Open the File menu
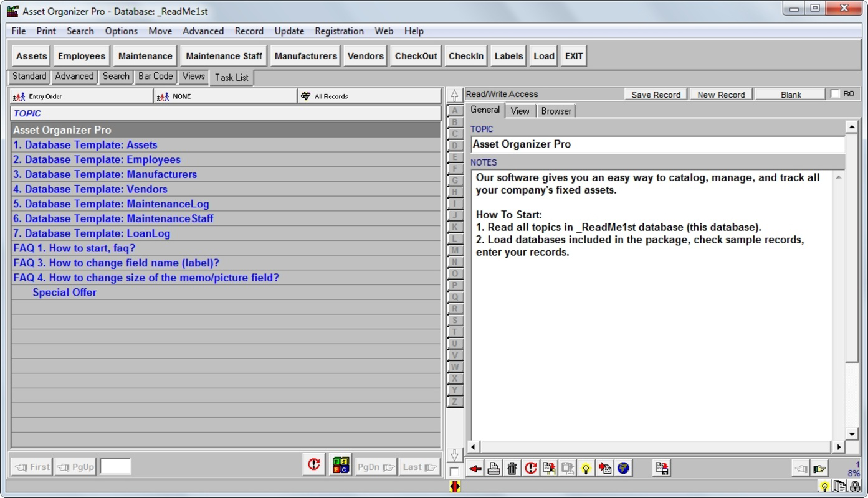868x498 pixels. tap(19, 31)
